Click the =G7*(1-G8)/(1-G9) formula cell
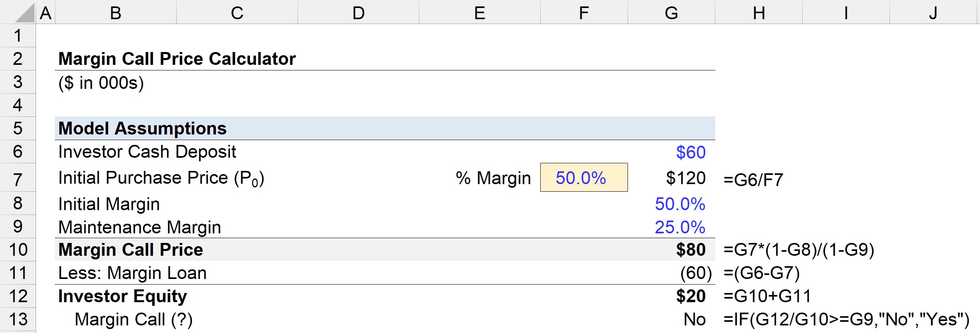980x333 pixels. (799, 250)
